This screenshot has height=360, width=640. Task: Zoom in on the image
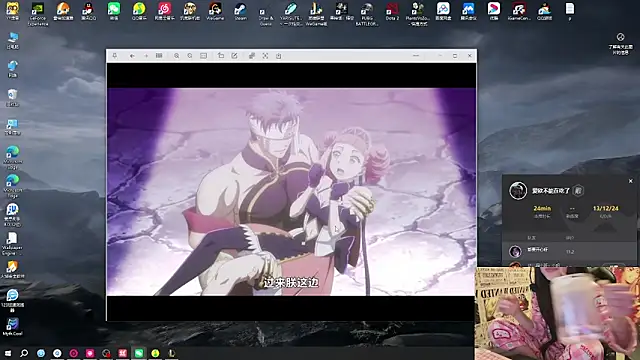(x=176, y=56)
